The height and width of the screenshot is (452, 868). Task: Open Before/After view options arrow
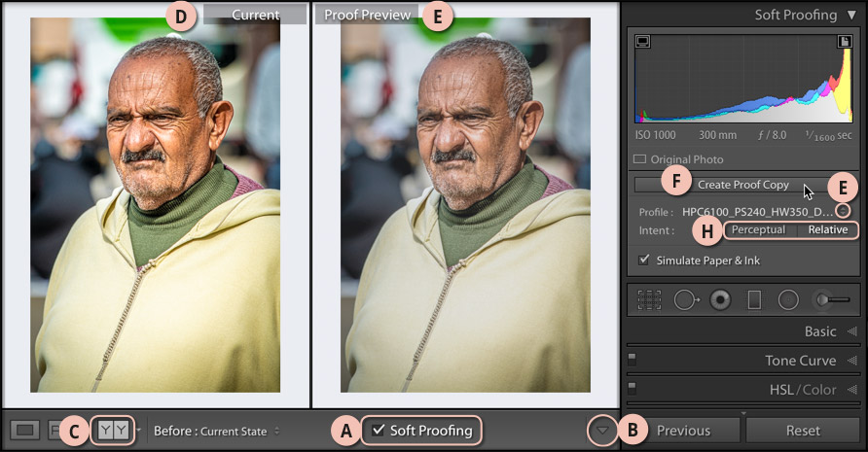[x=138, y=430]
